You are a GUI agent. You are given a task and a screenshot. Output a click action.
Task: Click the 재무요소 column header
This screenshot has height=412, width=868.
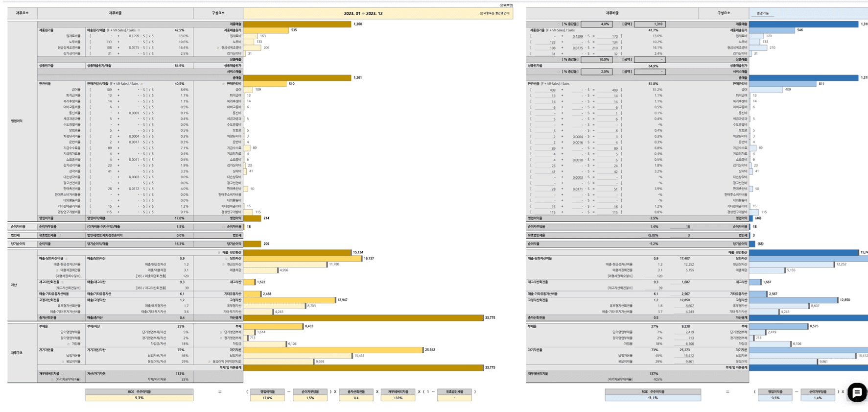point(23,13)
